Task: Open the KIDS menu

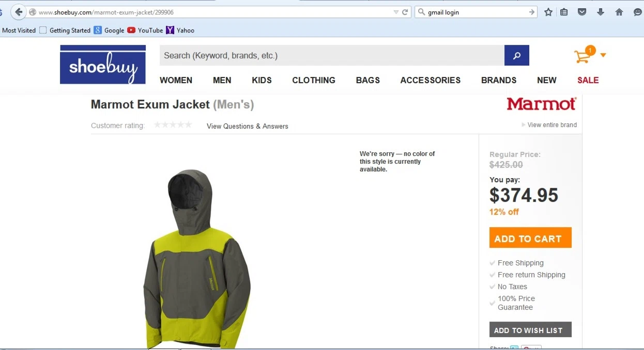Action: [x=262, y=80]
